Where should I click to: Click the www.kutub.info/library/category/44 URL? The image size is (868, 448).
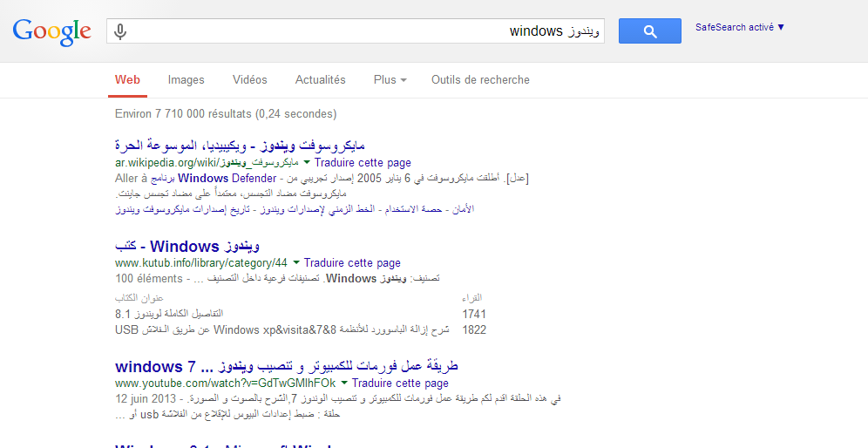pos(201,262)
